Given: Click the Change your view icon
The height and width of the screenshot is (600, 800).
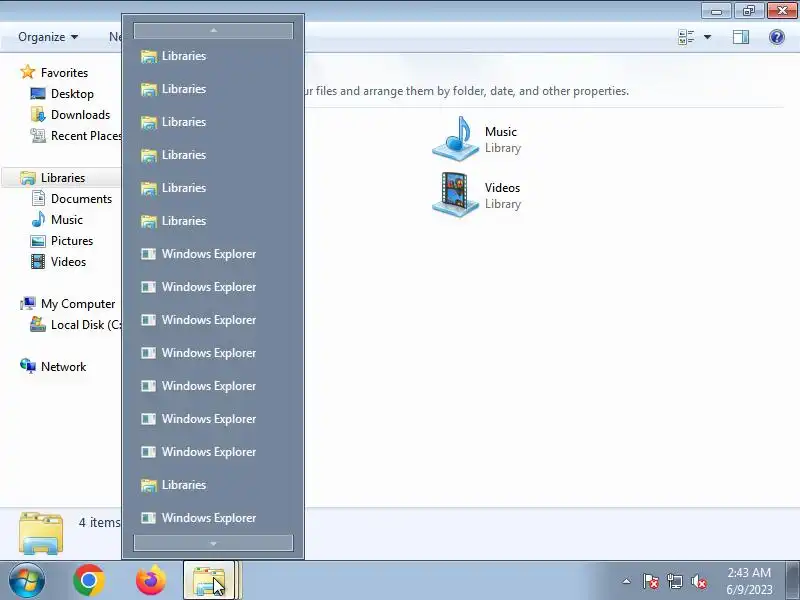Looking at the screenshot, I should 686,37.
